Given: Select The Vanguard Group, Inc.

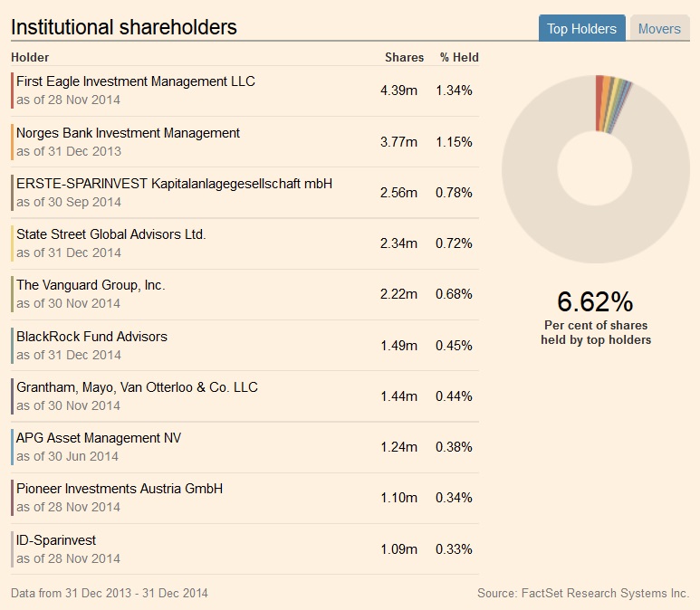Looking at the screenshot, I should coord(91,285).
